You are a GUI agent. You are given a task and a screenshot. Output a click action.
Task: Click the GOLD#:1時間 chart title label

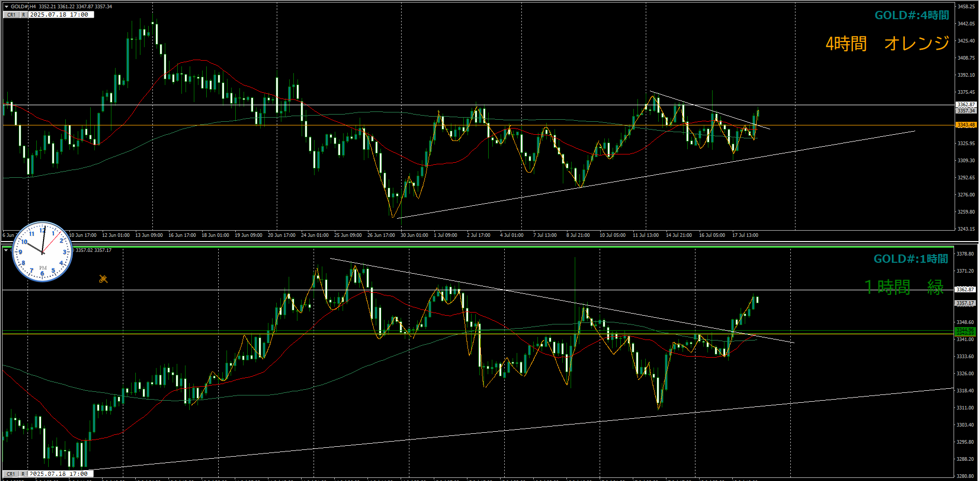point(911,259)
